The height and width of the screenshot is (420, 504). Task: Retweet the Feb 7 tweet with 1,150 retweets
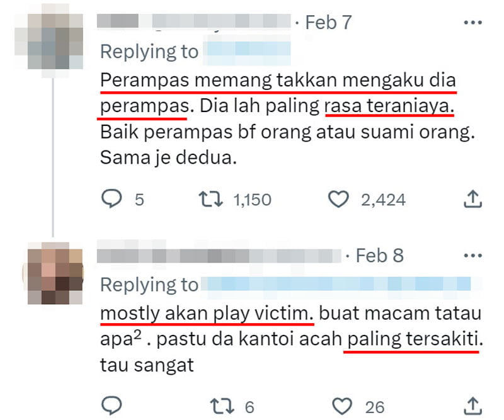coord(211,199)
